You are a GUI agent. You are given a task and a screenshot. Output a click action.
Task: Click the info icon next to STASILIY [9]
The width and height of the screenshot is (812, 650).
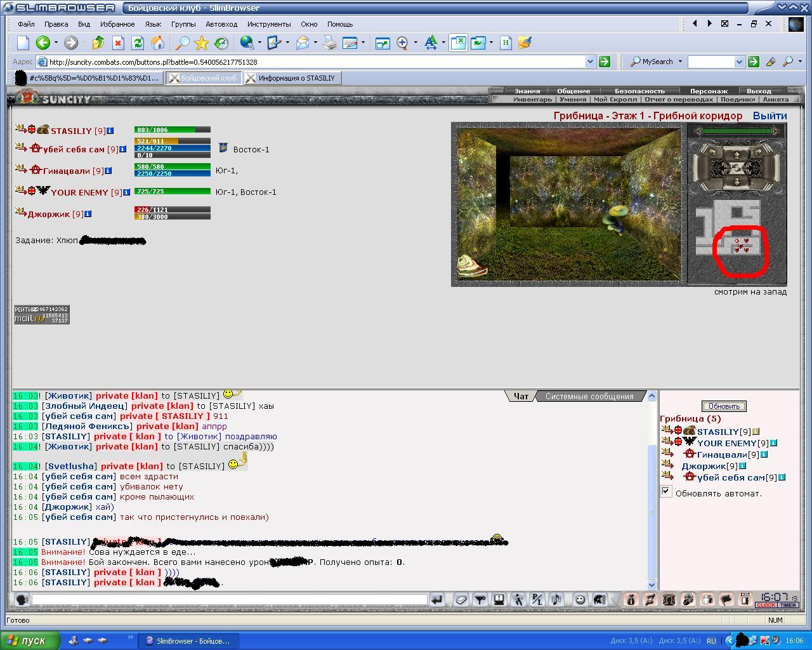(x=110, y=131)
